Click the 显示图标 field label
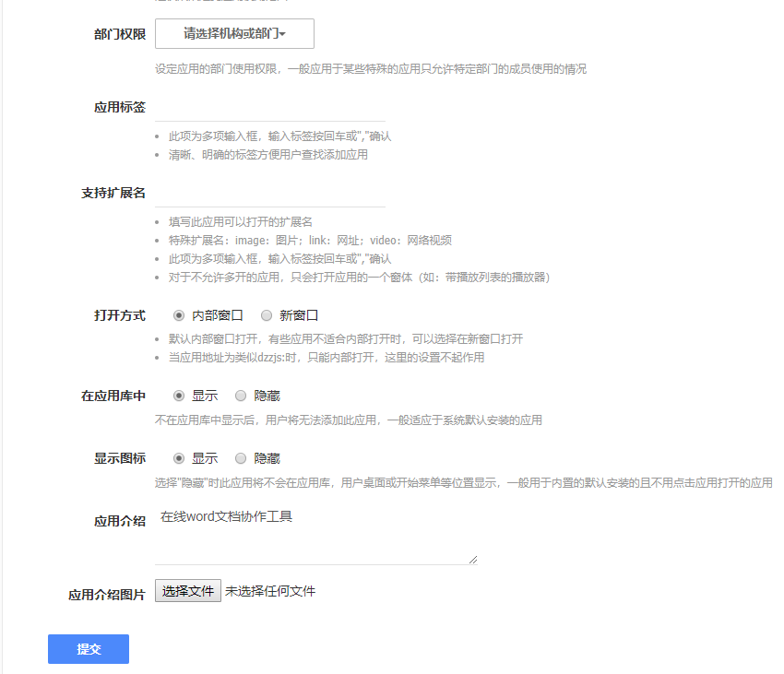784x674 pixels. 119,458
